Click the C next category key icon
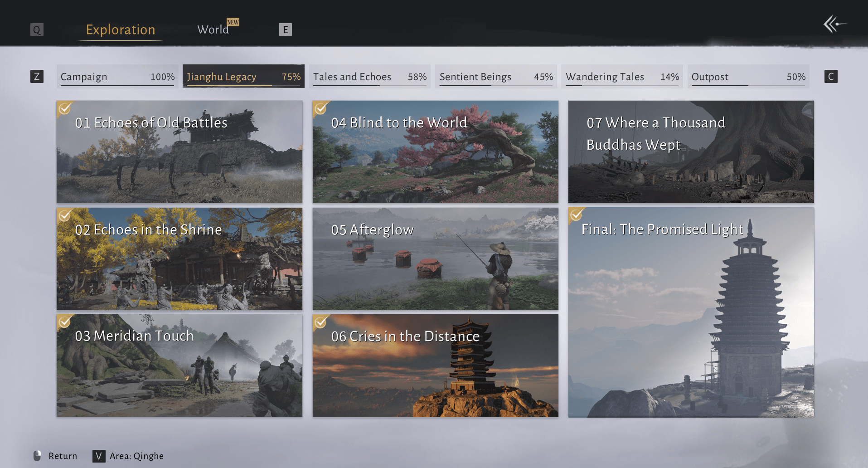Viewport: 868px width, 468px height. pos(830,77)
